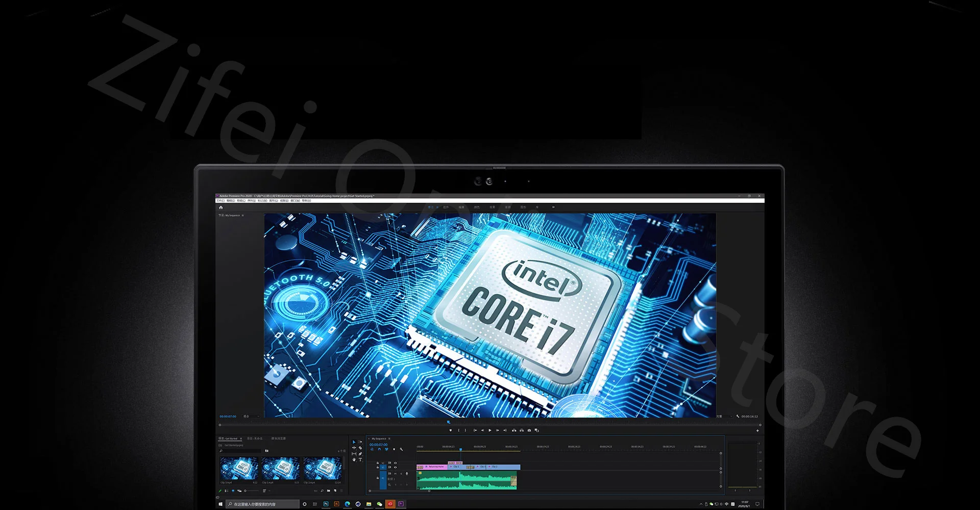Open the 媒体浏览器 panel tab
The height and width of the screenshot is (510, 980).
279,439
